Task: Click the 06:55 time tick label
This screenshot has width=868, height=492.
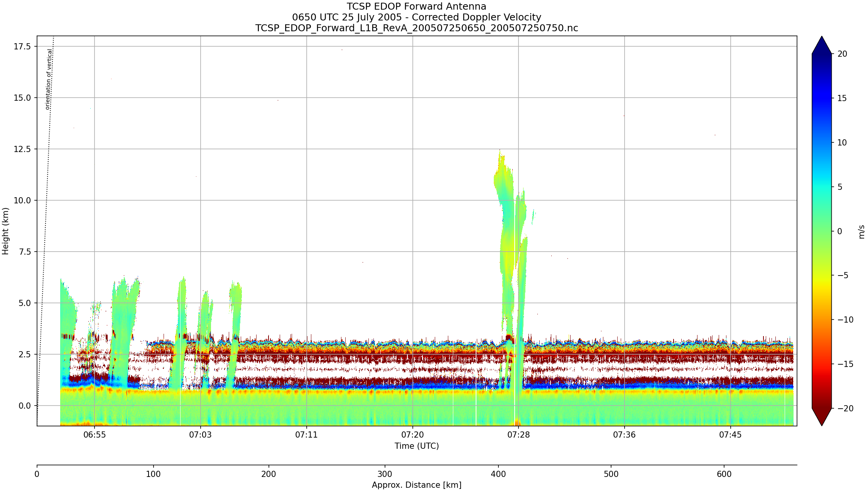Action: (95, 435)
